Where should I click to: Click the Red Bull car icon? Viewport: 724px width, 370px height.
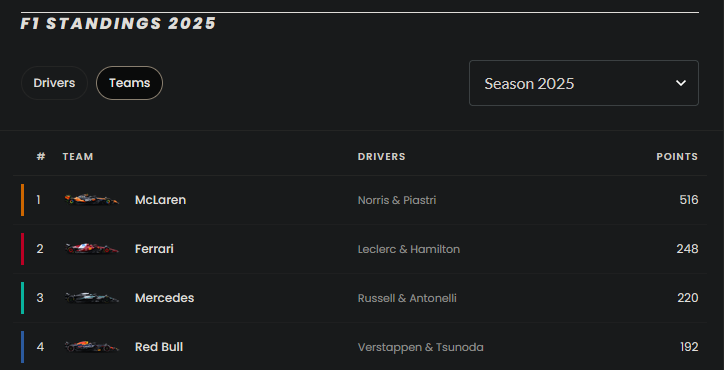tap(91, 346)
